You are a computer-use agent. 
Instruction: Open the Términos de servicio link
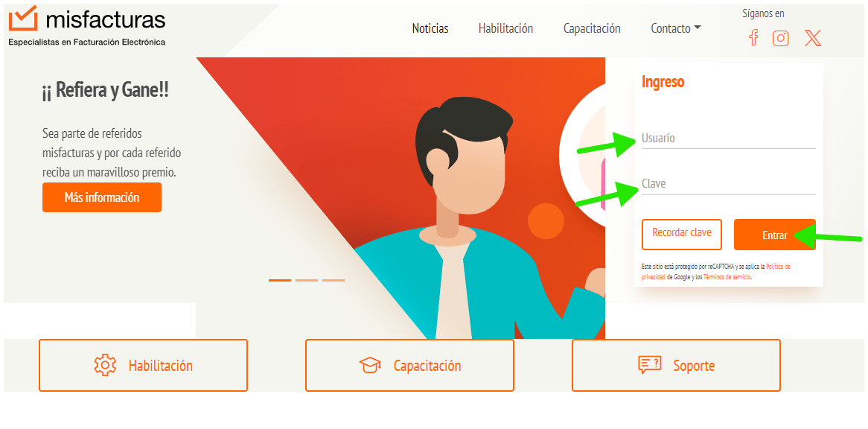pyautogui.click(x=727, y=277)
